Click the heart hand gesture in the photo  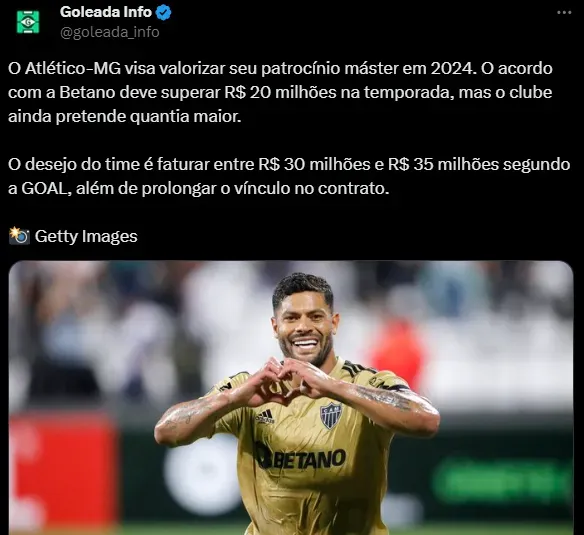[x=285, y=380]
